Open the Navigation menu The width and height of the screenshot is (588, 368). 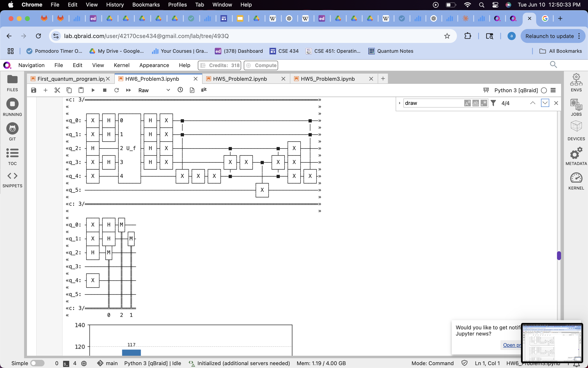tap(31, 65)
